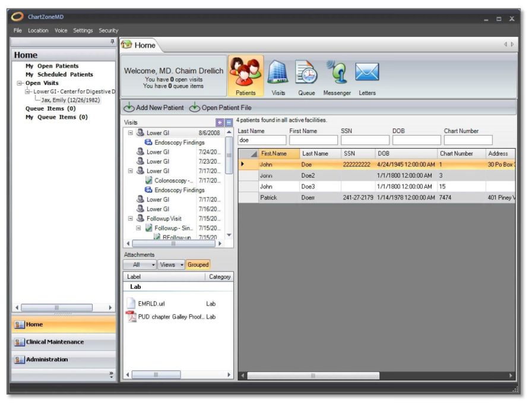Click the Last Name search field
Viewport: 532px width, 403px height.
coord(262,140)
